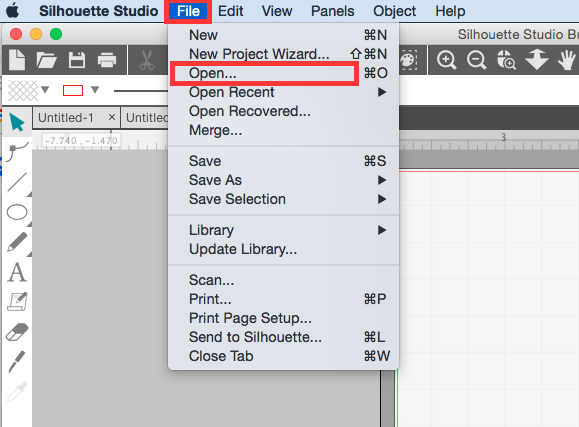Open the line color dropdown arrow
Screen dimensions: 579x427
(95, 89)
